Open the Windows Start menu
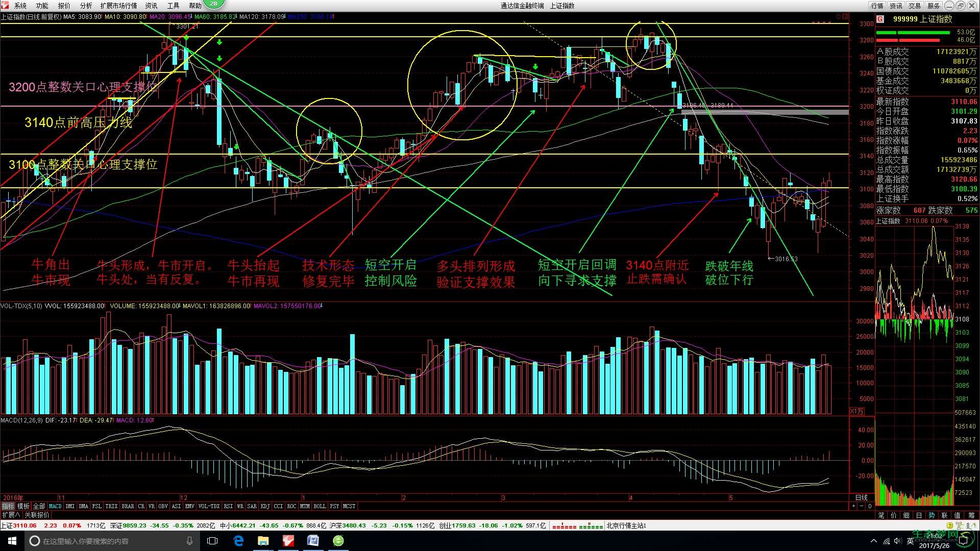Image resolution: width=980 pixels, height=551 pixels. (x=12, y=541)
